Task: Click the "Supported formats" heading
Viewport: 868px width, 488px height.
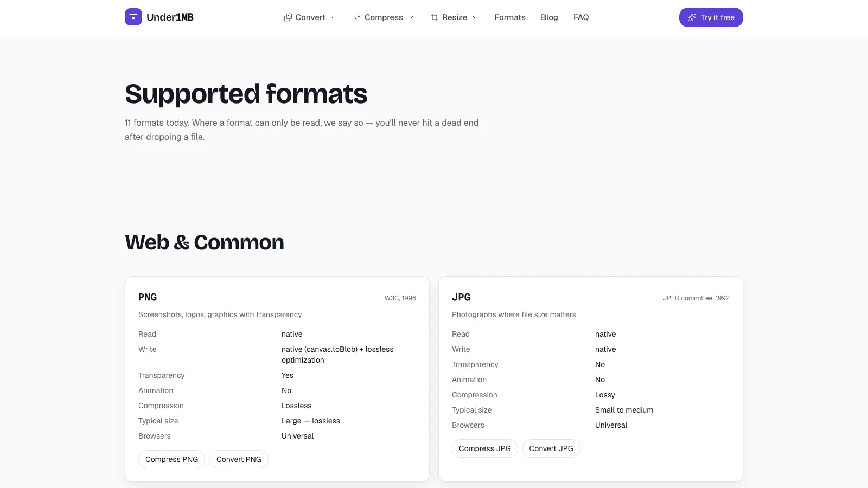Action: tap(246, 94)
